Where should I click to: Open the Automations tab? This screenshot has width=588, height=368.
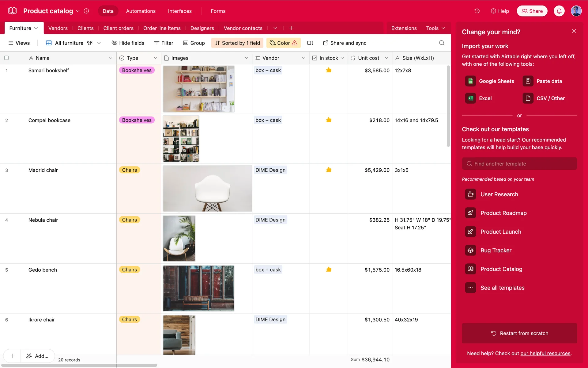(x=141, y=11)
